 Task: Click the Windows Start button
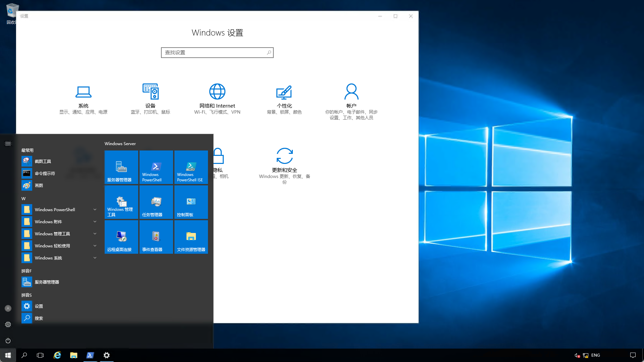(x=8, y=355)
